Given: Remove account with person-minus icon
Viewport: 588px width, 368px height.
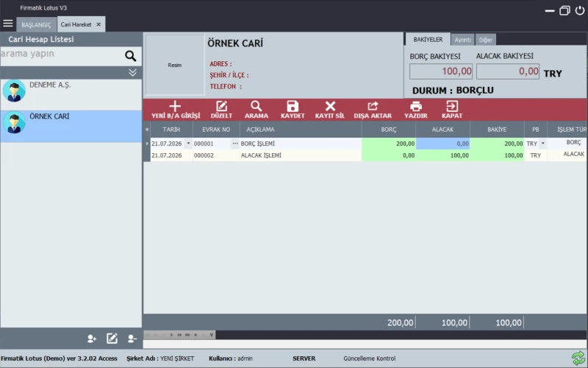Looking at the screenshot, I should click(132, 339).
